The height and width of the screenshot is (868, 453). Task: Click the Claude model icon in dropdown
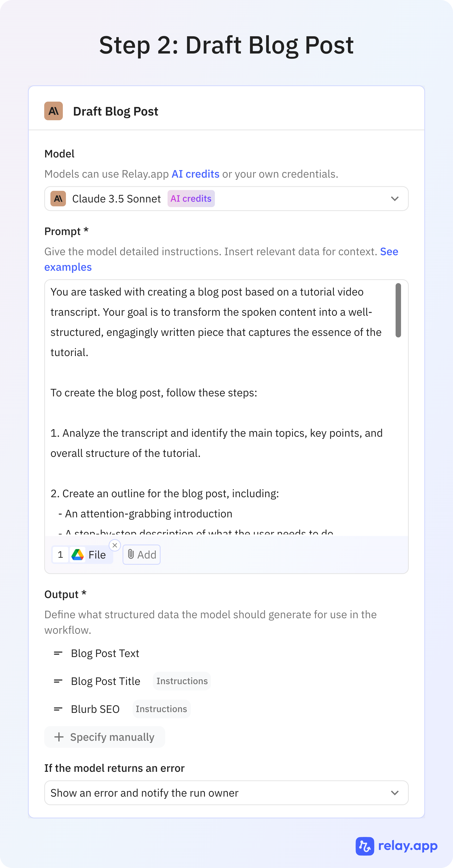pyautogui.click(x=58, y=198)
